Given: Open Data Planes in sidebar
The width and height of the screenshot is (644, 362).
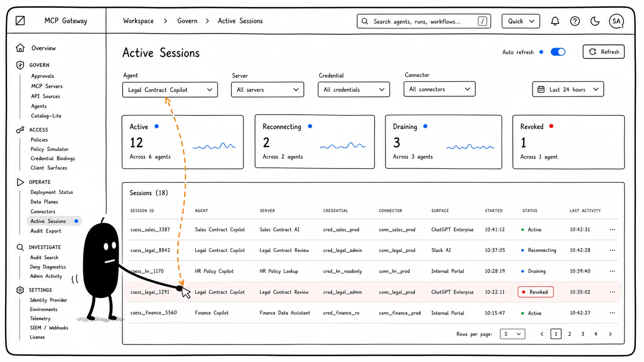Looking at the screenshot, I should [44, 202].
